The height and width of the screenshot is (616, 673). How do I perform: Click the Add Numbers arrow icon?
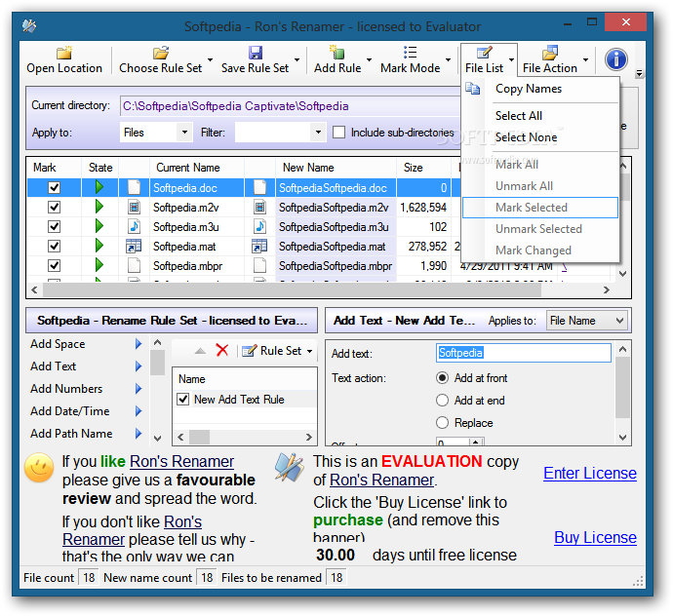click(139, 388)
